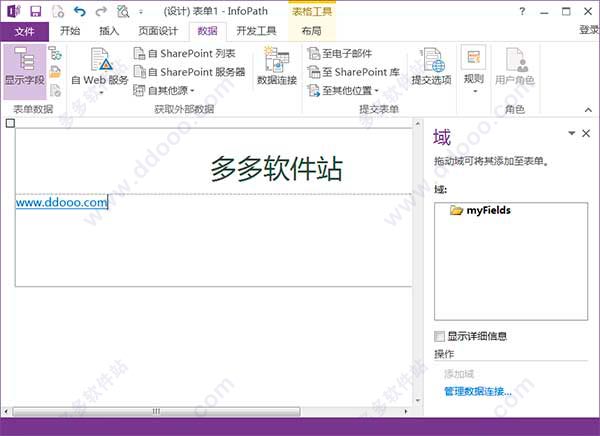The height and width of the screenshot is (436, 600).
Task: Click the Redo arrow icon
Action: 101,11
